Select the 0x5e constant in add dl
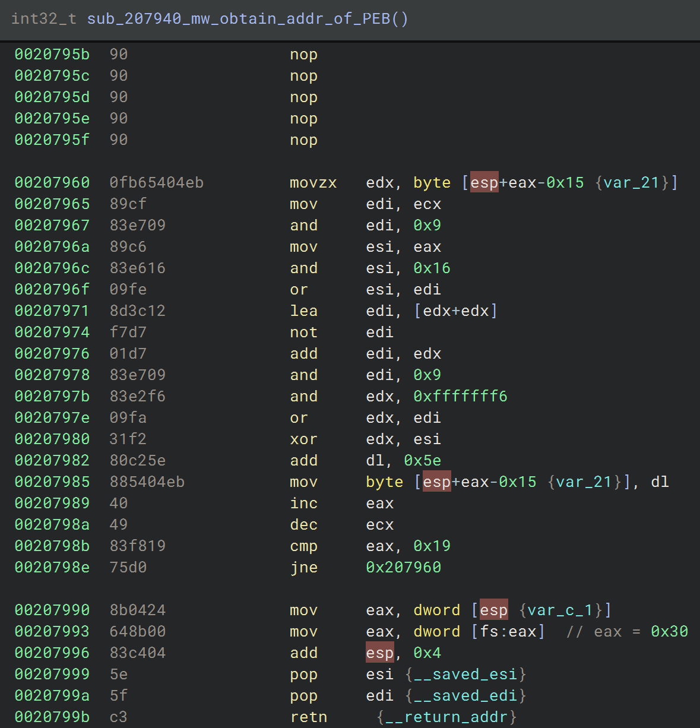Screen dimensions: 700x728 [422, 460]
